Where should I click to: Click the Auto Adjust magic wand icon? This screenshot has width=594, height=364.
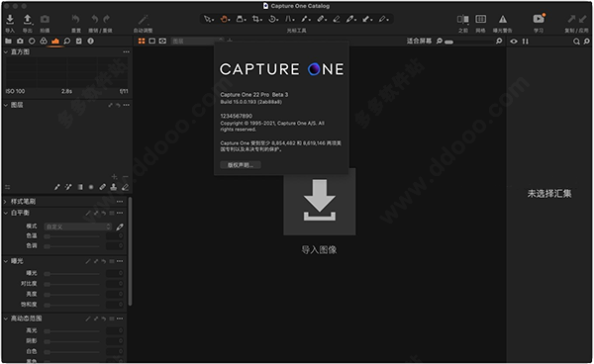pyautogui.click(x=143, y=19)
